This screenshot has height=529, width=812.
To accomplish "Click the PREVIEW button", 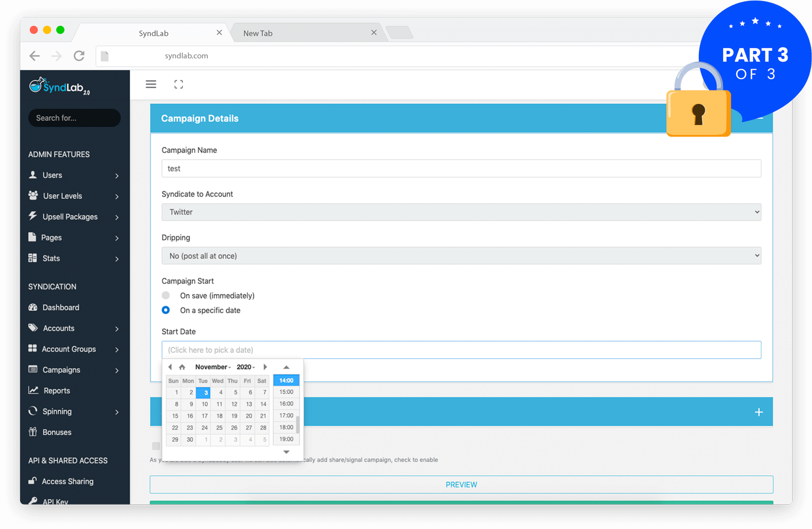I will click(461, 485).
